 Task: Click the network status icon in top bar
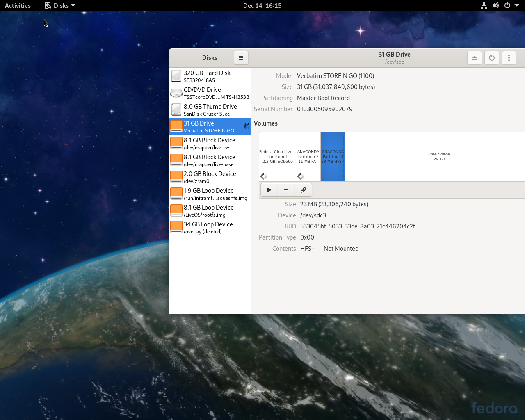[x=484, y=5]
